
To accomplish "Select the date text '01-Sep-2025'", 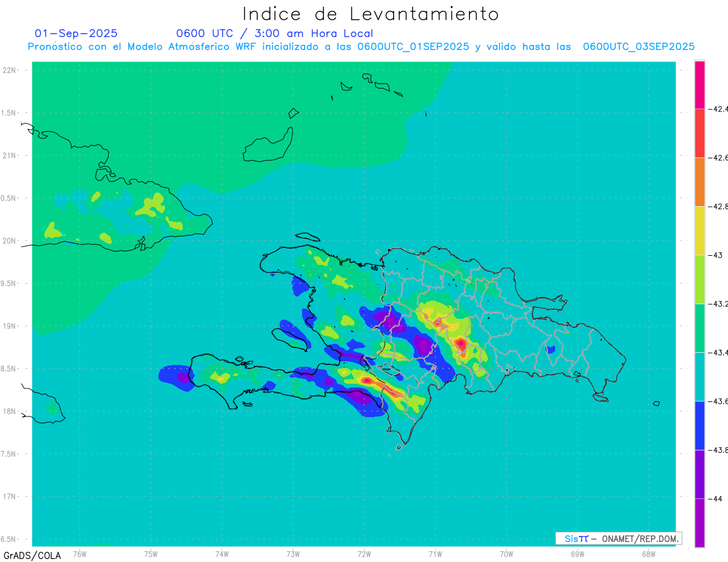I will tap(76, 33).
